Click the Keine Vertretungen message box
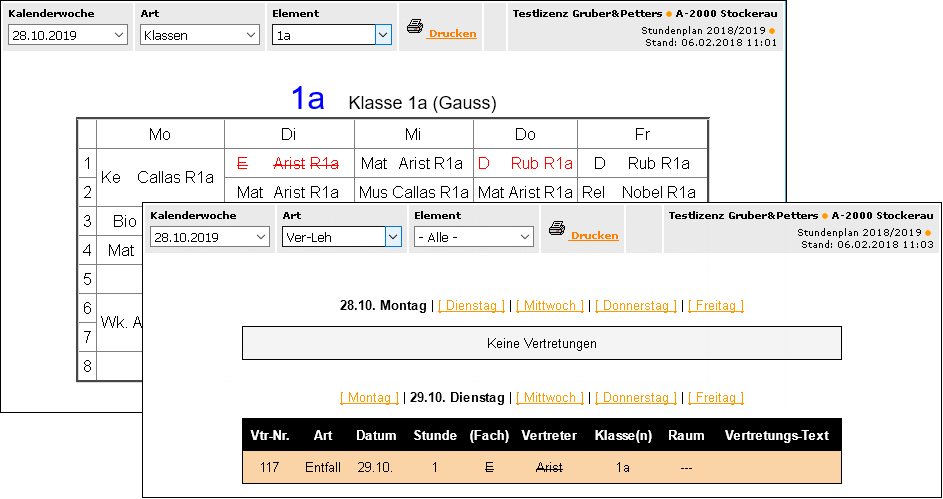The image size is (943, 499). click(541, 343)
